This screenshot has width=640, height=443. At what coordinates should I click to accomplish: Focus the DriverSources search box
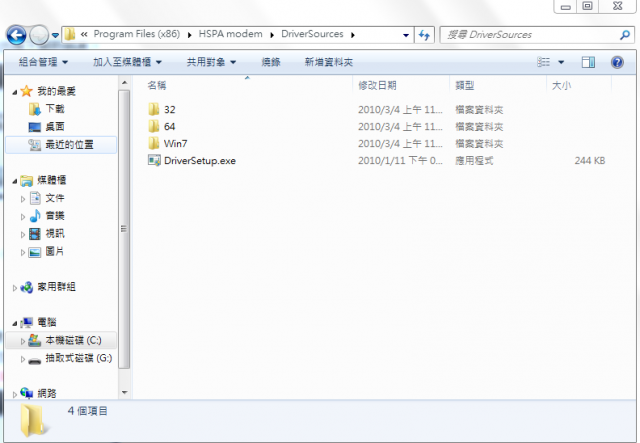tap(529, 35)
